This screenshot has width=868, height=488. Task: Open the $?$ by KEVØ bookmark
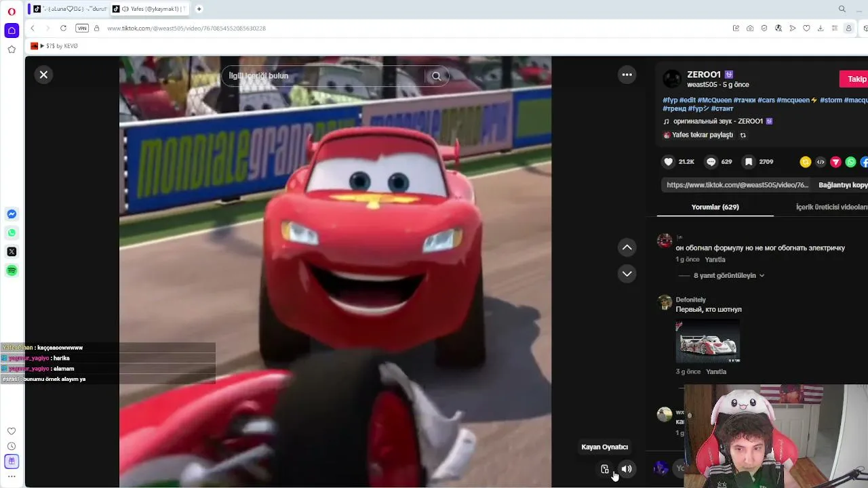[x=54, y=46]
